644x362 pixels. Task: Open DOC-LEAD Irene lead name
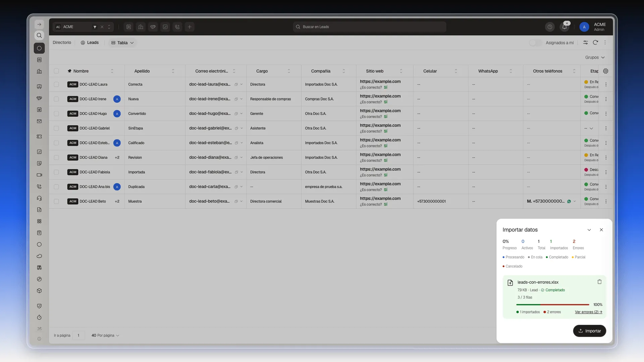pyautogui.click(x=93, y=99)
